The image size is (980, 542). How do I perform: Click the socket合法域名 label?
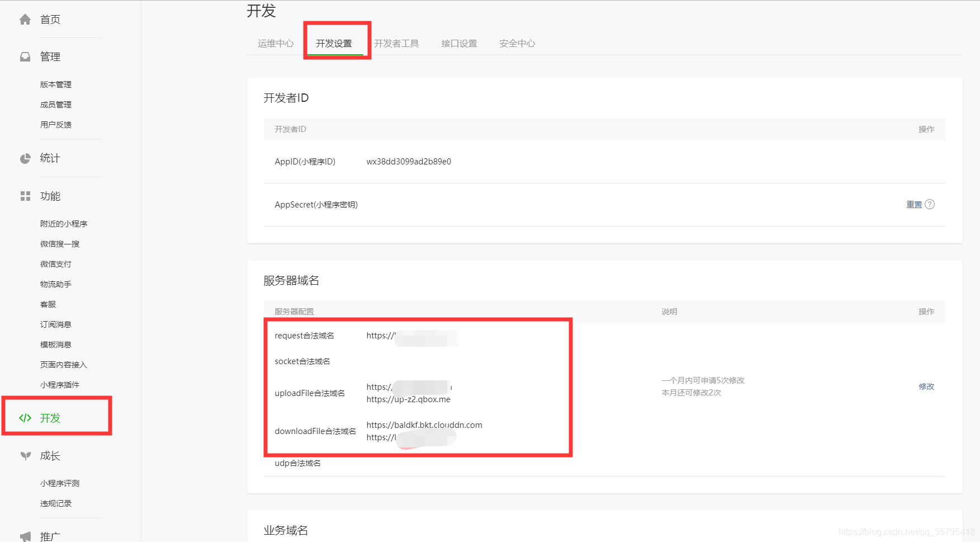[x=302, y=361]
